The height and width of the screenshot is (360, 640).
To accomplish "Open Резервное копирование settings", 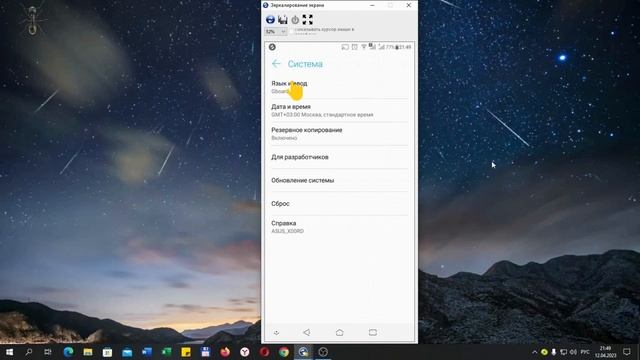I will click(339, 133).
